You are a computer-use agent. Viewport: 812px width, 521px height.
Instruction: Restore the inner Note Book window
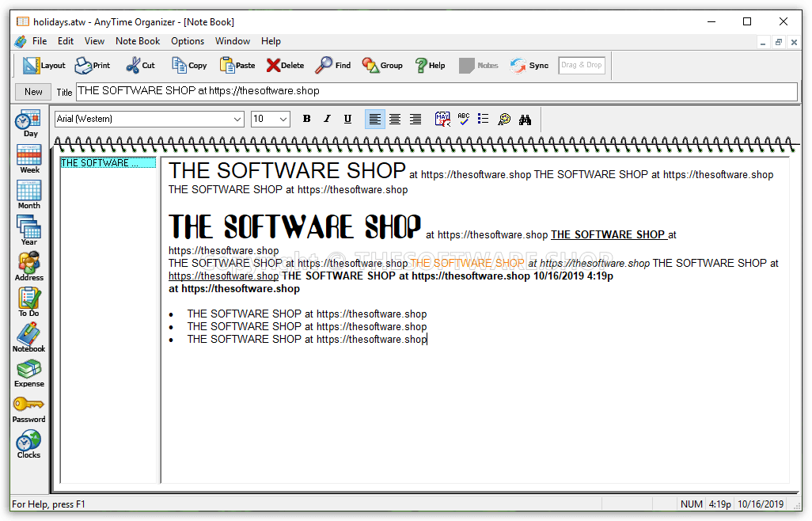pyautogui.click(x=778, y=43)
